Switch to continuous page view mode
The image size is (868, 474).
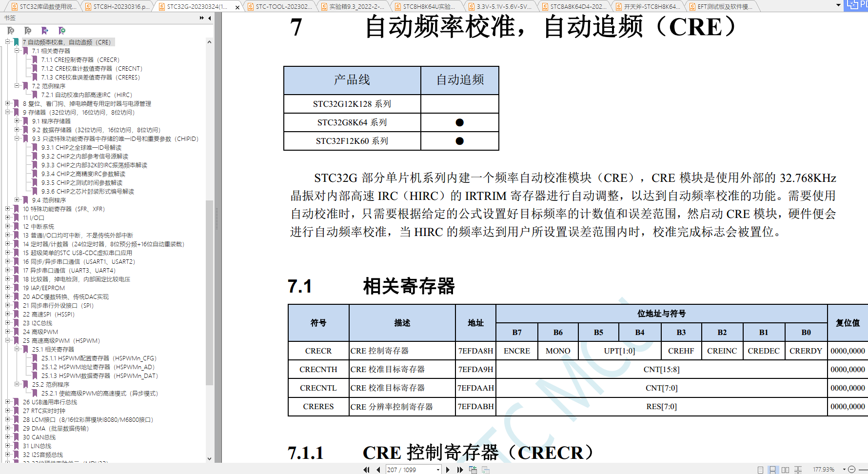(772, 470)
